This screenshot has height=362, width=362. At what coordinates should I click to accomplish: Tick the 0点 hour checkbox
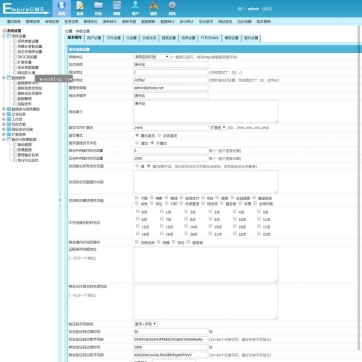click(138, 211)
